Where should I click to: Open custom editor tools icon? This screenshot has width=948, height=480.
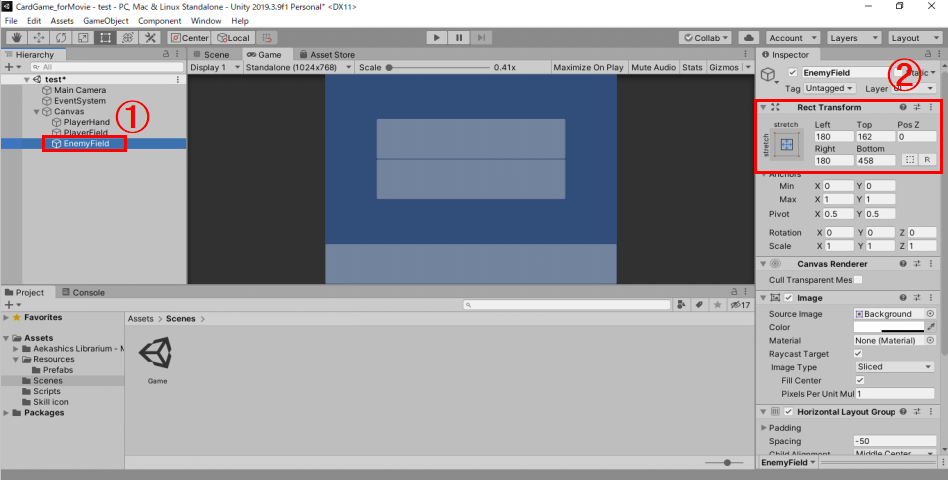(150, 37)
